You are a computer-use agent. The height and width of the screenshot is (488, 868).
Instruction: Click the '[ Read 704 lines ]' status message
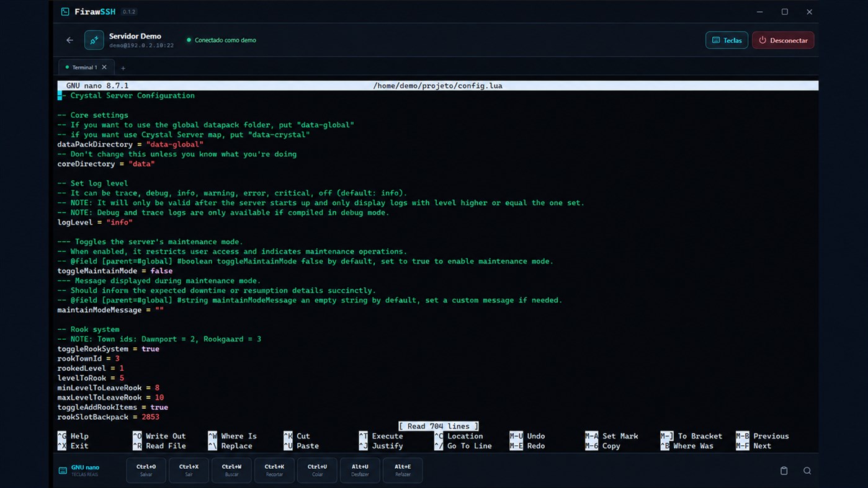[x=438, y=427]
